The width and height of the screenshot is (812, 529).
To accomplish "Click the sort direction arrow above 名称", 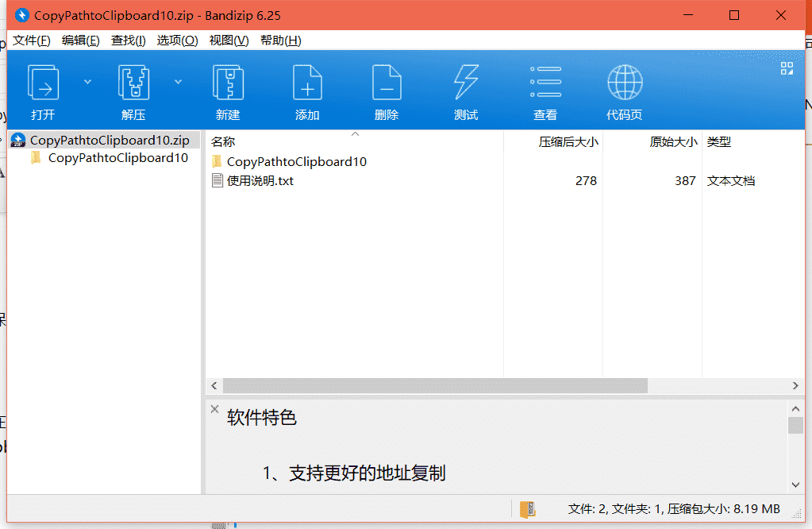I will pos(356,134).
